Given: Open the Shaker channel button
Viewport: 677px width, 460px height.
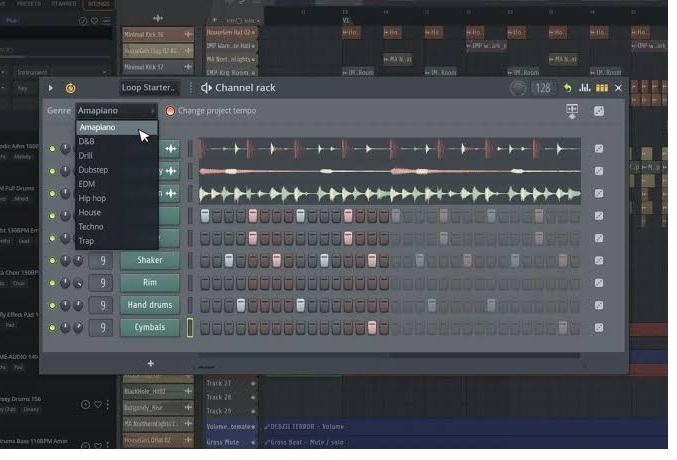Looking at the screenshot, I should (150, 260).
